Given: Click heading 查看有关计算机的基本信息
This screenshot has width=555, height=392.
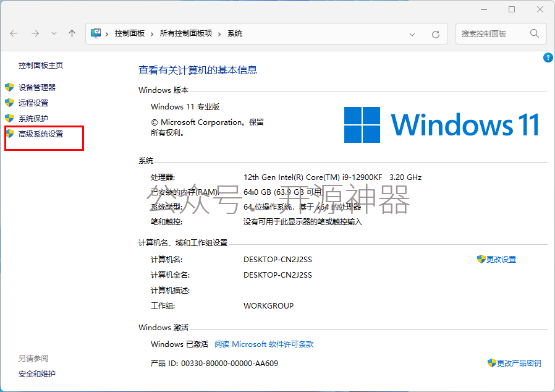Looking at the screenshot, I should pos(198,70).
